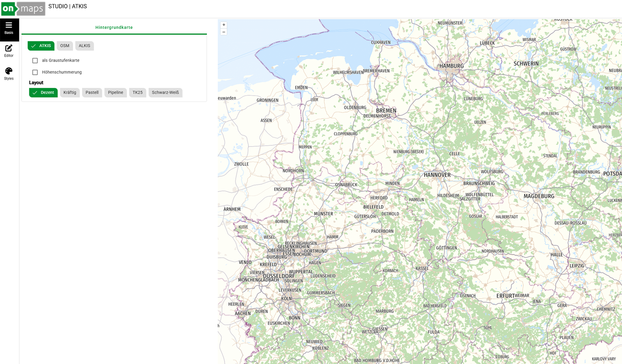Click the Hamburg label on map
Viewport: 622px width, 364px height.
click(x=451, y=66)
